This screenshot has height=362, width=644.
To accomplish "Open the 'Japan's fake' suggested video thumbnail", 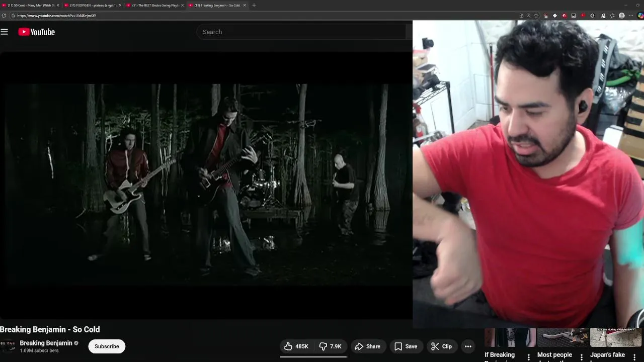I will click(615, 337).
